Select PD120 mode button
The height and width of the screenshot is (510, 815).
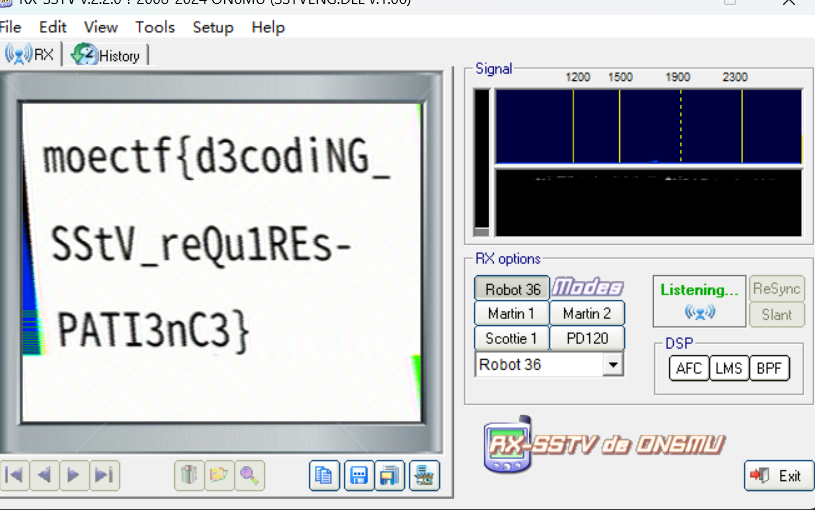pos(587,338)
